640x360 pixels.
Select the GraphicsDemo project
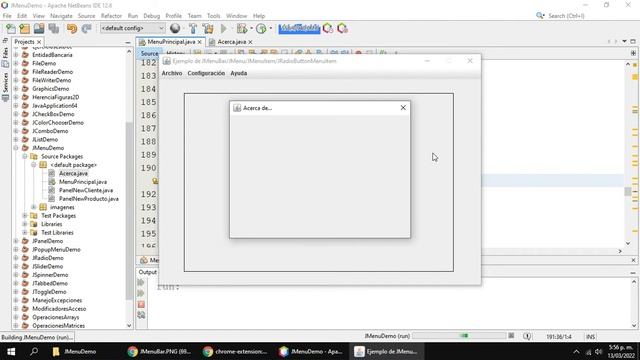pyautogui.click(x=51, y=89)
